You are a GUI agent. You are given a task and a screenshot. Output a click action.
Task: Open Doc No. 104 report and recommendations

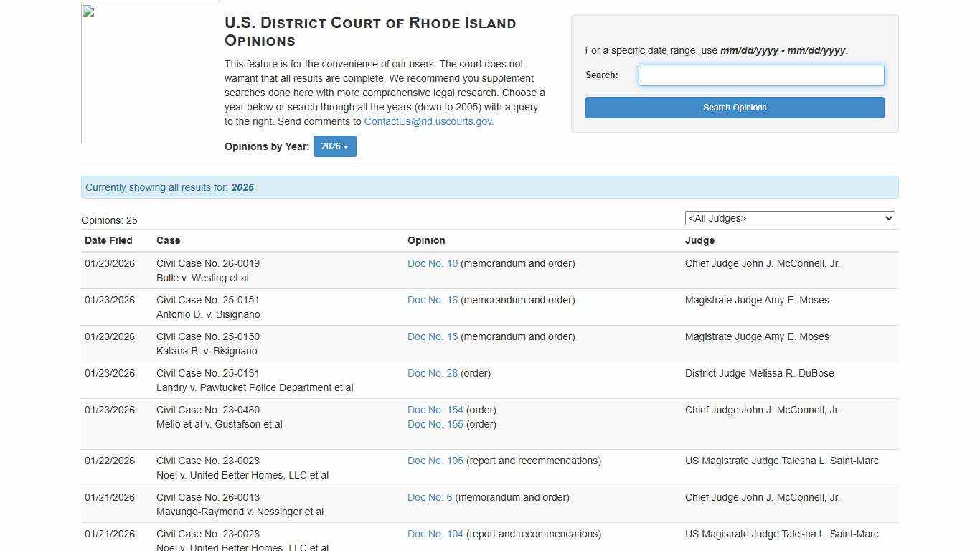pyautogui.click(x=435, y=534)
